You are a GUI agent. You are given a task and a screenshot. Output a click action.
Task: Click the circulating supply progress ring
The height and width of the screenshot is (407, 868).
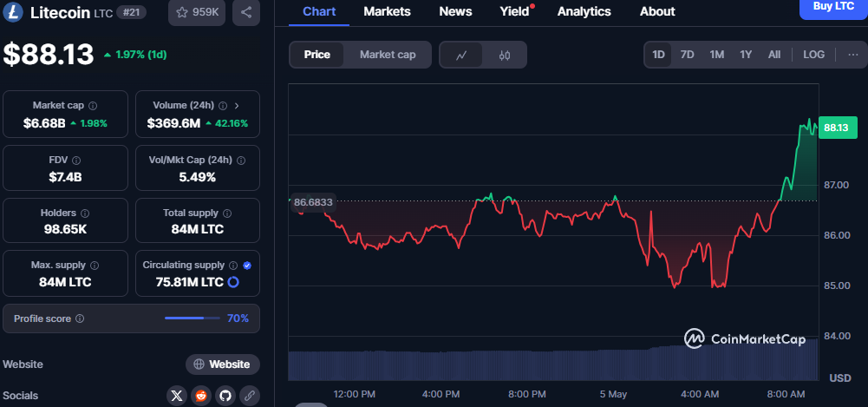tap(233, 282)
